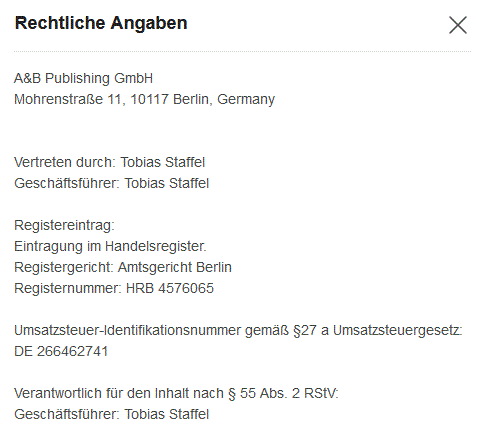This screenshot has width=478, height=435.
Task: Click the postal code 10117
Action: pos(149,99)
